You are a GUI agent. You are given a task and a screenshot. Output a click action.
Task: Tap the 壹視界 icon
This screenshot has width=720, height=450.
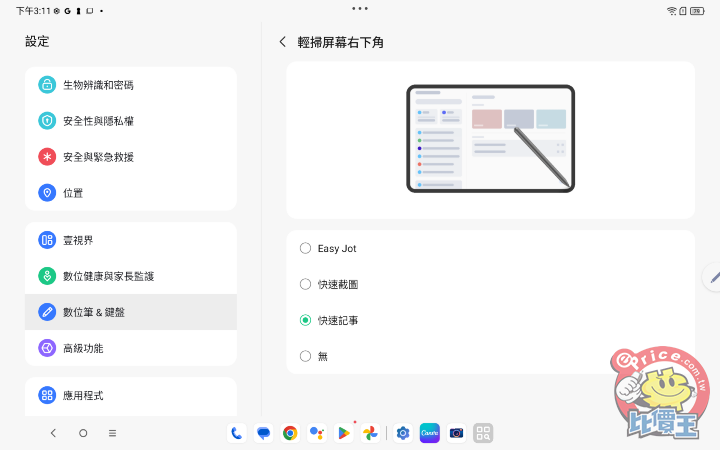(x=47, y=240)
